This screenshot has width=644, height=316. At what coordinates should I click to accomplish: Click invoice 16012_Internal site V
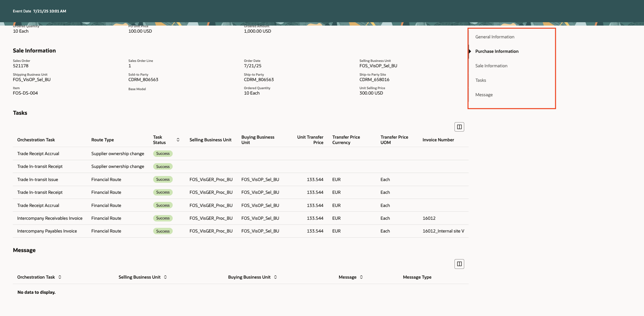coord(443,231)
